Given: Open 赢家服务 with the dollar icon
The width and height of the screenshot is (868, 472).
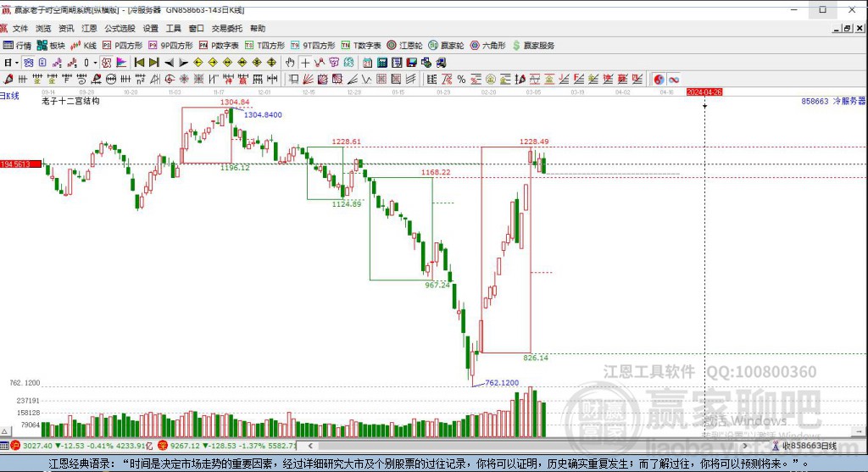Looking at the screenshot, I should click(533, 46).
